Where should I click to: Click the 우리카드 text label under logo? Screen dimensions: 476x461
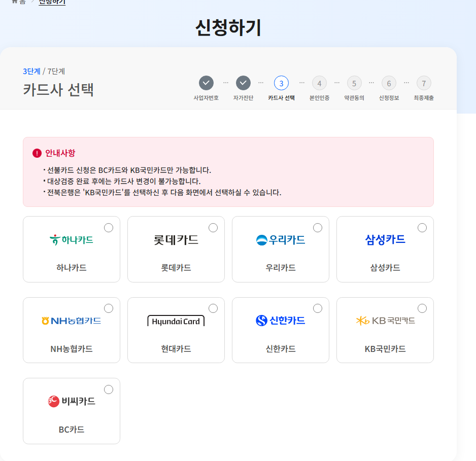tap(281, 268)
